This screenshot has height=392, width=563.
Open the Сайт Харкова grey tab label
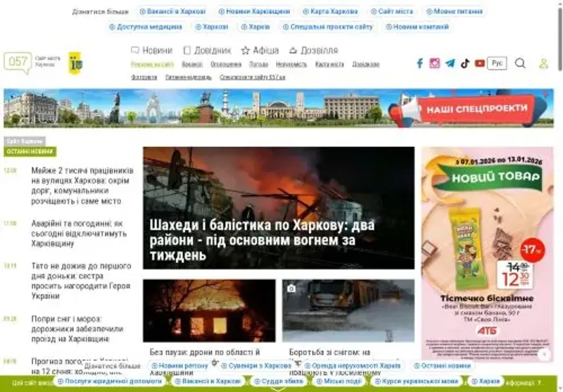25,141
